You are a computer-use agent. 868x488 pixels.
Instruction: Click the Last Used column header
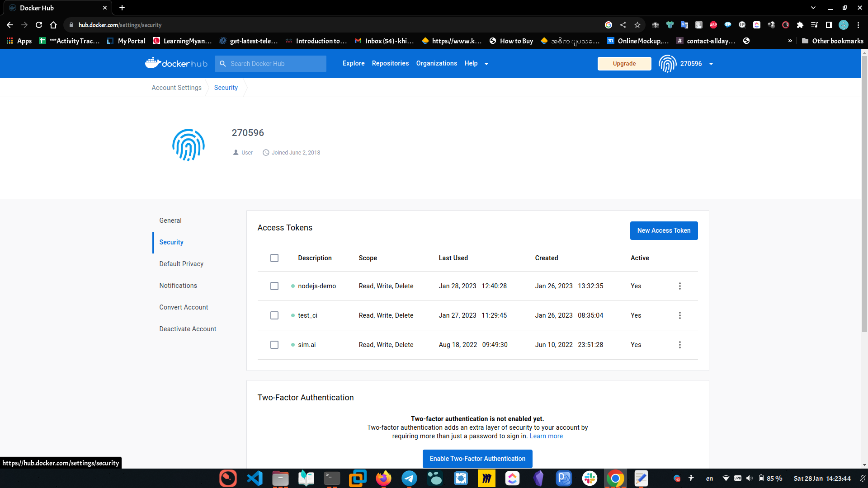453,258
